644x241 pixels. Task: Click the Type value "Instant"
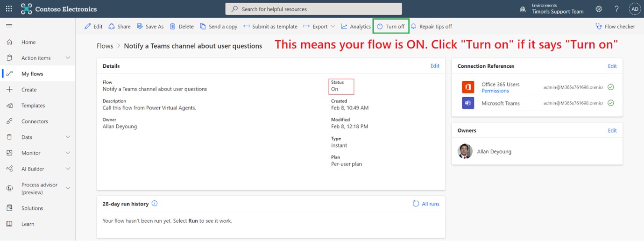(339, 145)
